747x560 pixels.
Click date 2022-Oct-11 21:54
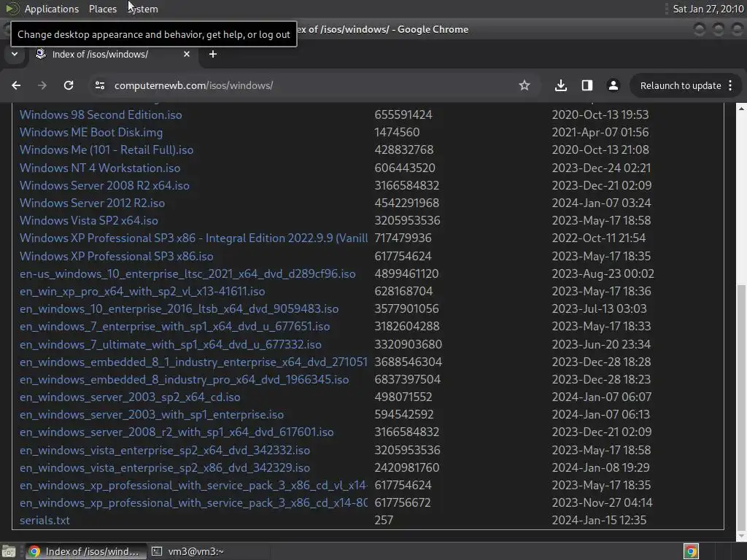coord(598,238)
